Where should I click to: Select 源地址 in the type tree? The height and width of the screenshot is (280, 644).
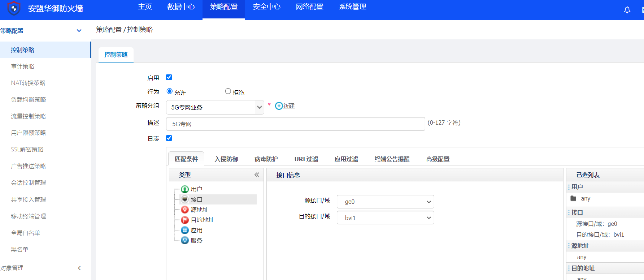pyautogui.click(x=199, y=210)
